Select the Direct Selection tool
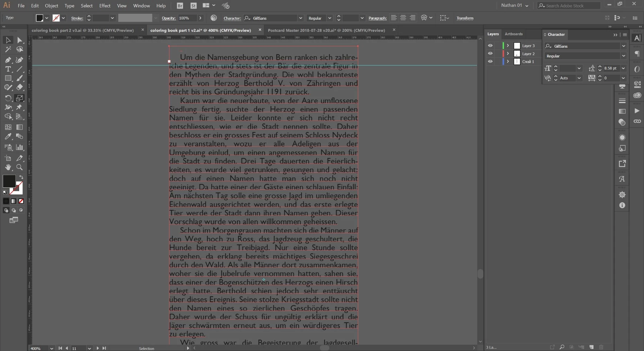The width and height of the screenshot is (644, 351). (20, 40)
